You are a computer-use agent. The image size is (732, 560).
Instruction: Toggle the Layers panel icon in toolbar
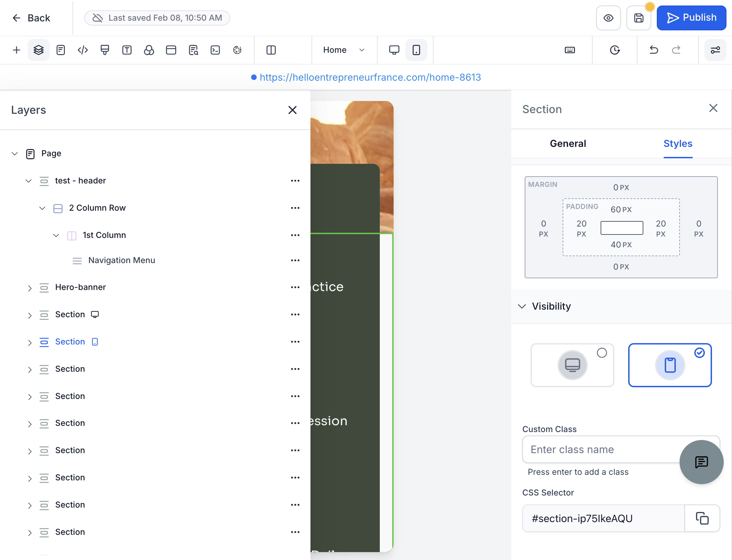pyautogui.click(x=38, y=50)
